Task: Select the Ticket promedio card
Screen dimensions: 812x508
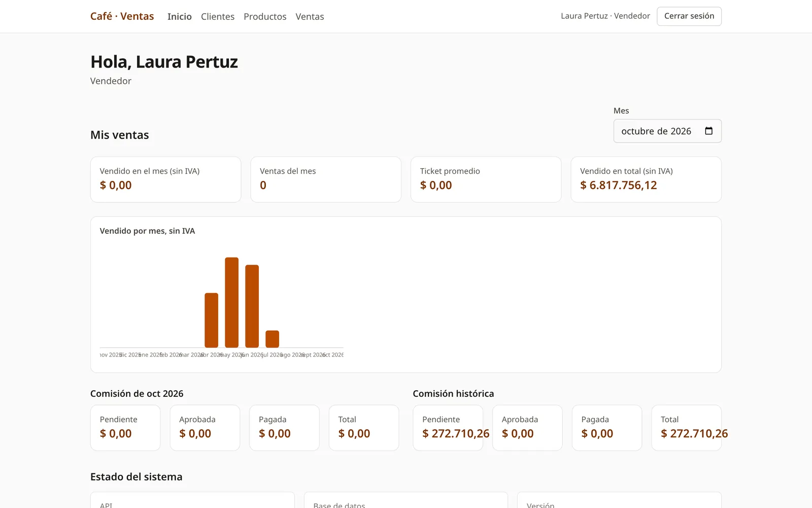Action: (486, 179)
